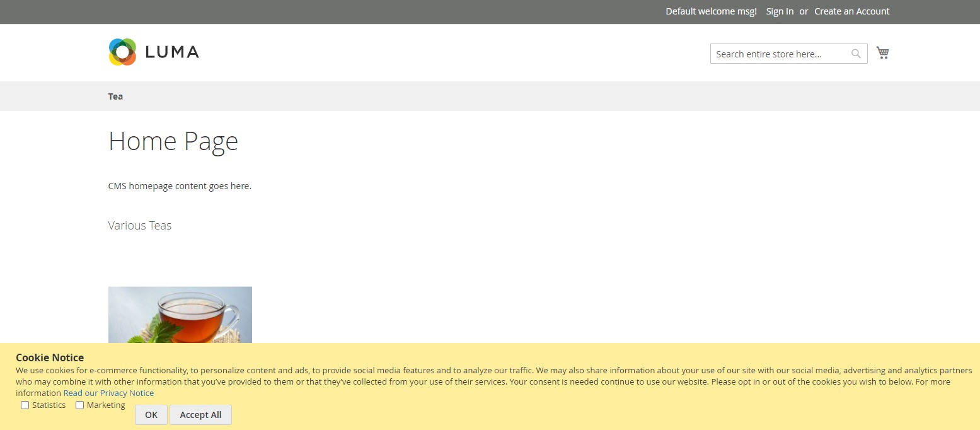Image resolution: width=980 pixels, height=430 pixels.
Task: Enable the Statistics cookies checkbox
Action: (x=25, y=405)
